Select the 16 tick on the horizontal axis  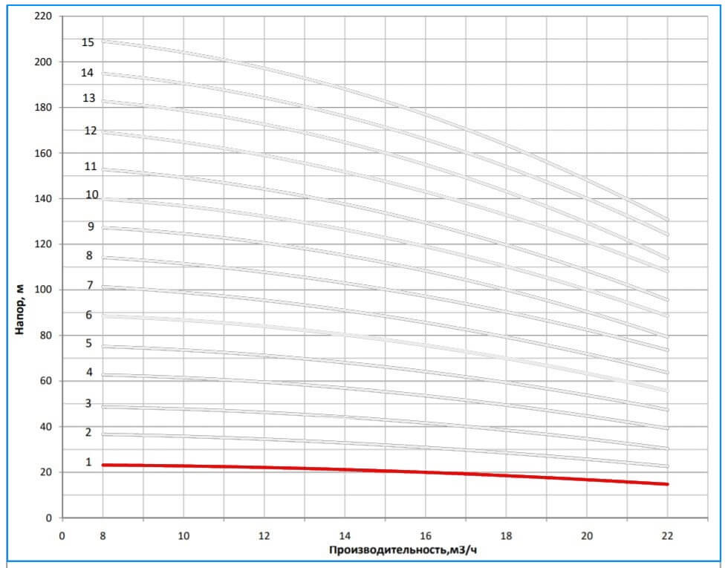426,533
